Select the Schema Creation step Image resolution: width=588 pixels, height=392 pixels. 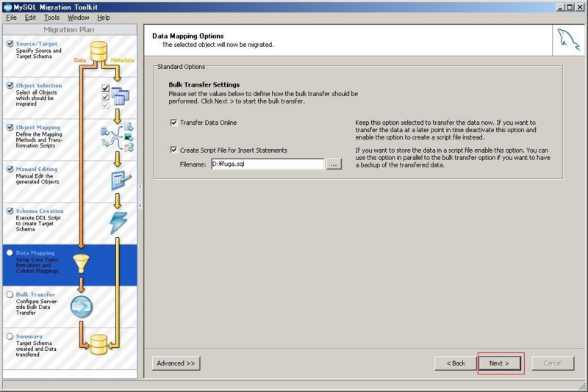tap(70, 224)
